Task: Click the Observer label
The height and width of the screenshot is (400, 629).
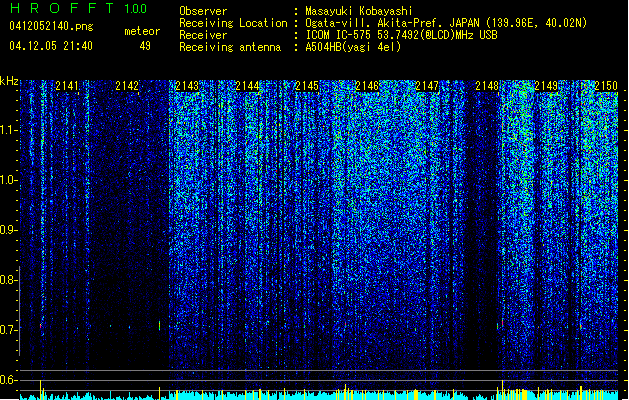Action: point(203,11)
